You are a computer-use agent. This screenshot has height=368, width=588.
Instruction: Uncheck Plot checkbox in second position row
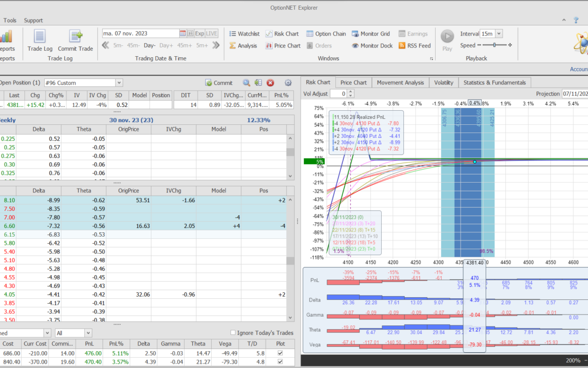click(280, 361)
